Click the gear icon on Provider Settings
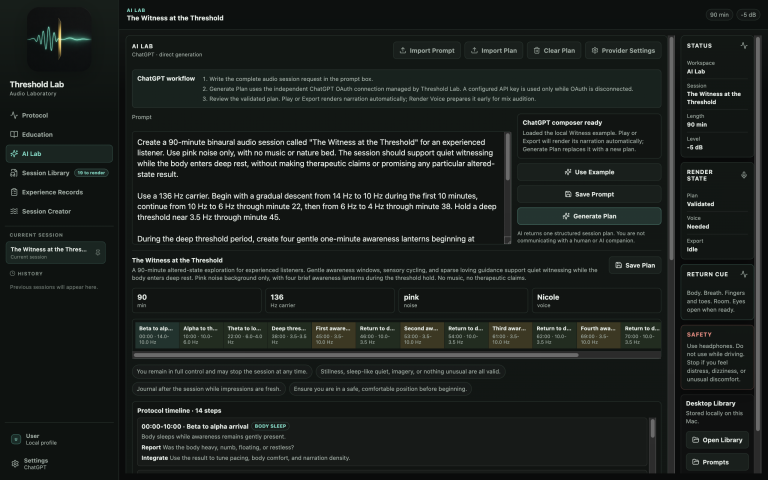768x480 pixels. click(x=595, y=50)
